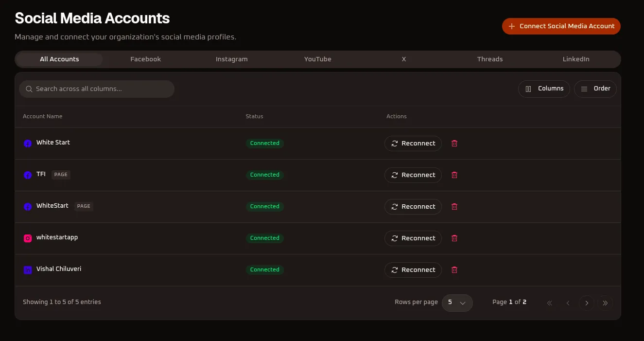
Task: Focus the search across all columns field
Action: pos(97,89)
